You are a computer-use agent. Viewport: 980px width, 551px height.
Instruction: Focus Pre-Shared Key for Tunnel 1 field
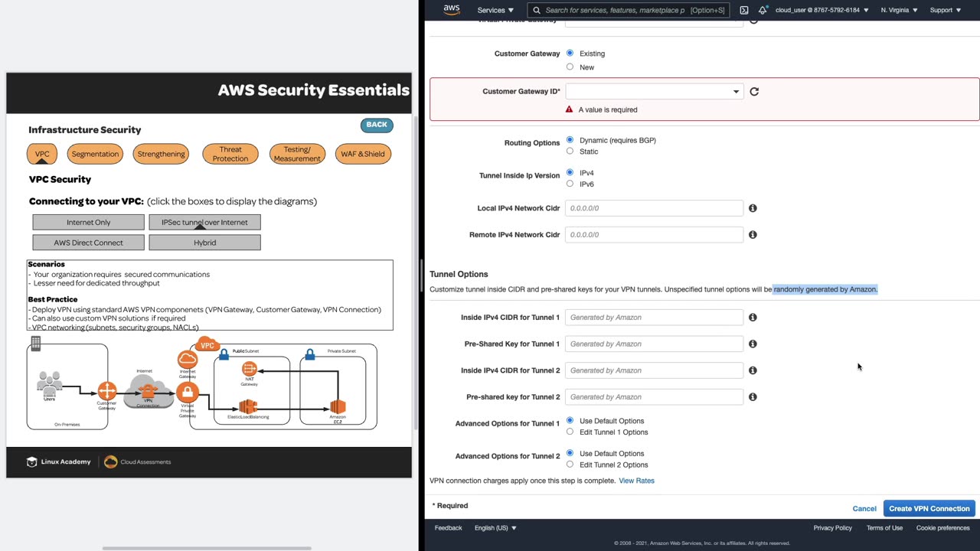654,344
